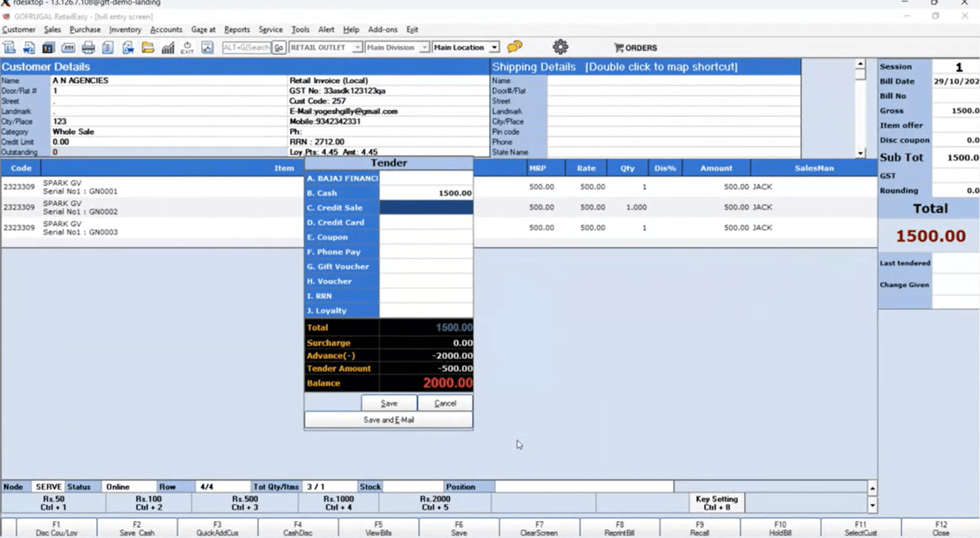Click Save in the Tender dialog
980x538 pixels.
coord(389,403)
